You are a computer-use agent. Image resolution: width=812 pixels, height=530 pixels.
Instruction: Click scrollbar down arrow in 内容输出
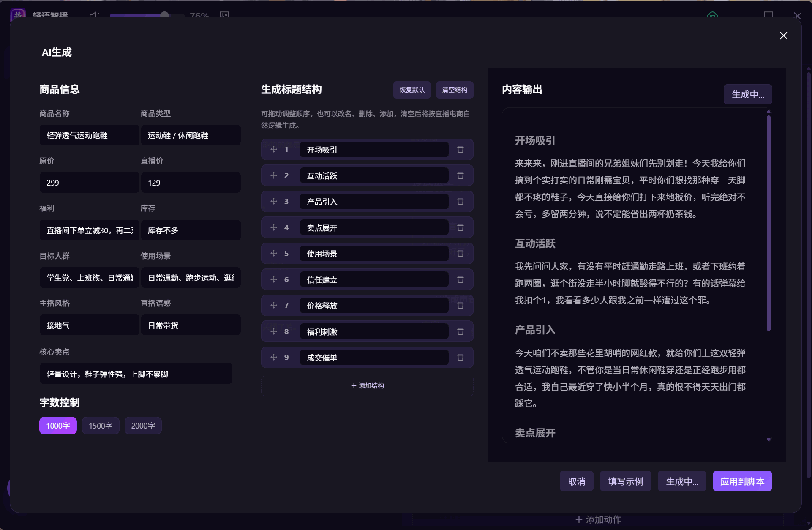click(768, 440)
